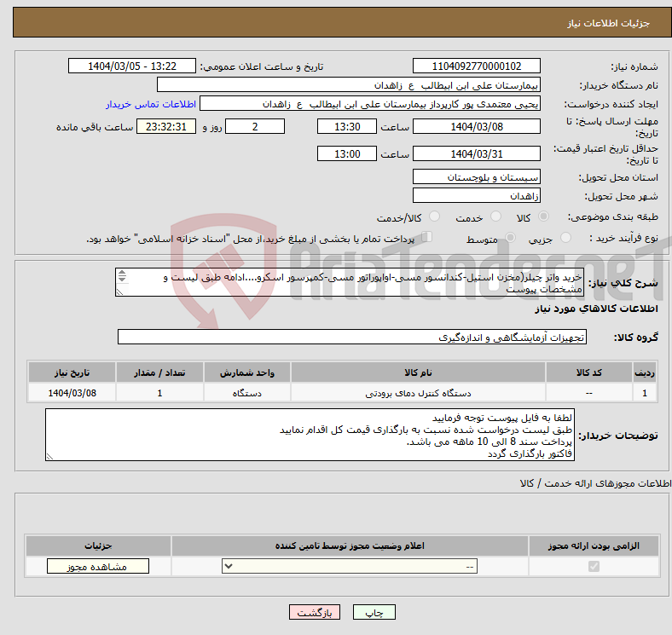The width and height of the screenshot is (672, 635).
Task: Click the الزامی بودن ارائه مجوز header
Action: (x=594, y=546)
